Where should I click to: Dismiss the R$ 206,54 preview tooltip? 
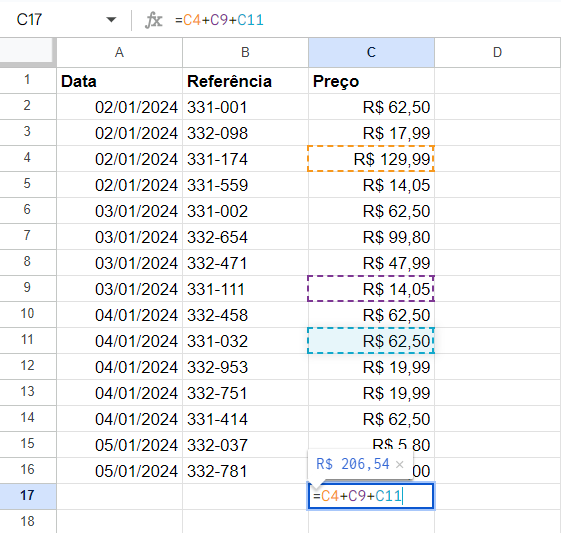coord(400,464)
